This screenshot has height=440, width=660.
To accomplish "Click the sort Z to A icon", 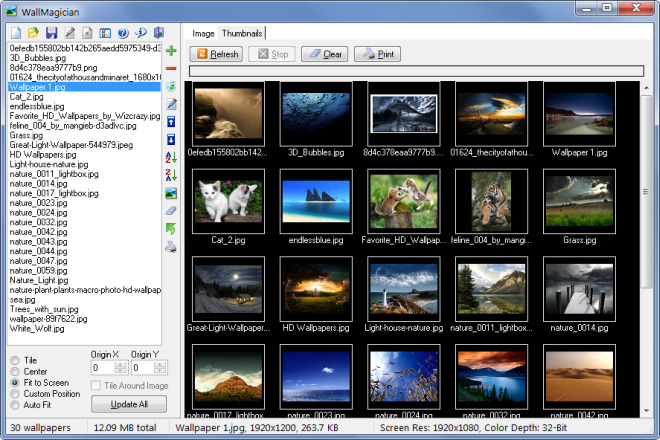I will pos(171,175).
